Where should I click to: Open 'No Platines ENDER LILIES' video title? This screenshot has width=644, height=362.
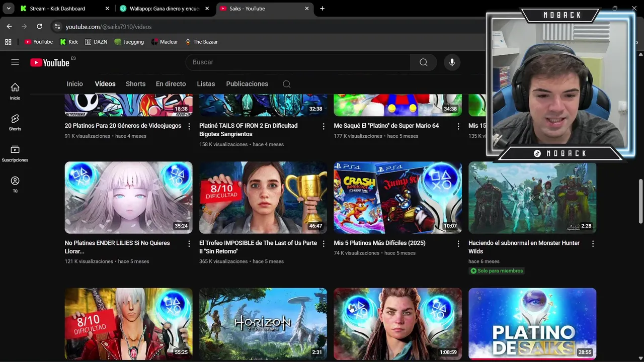(117, 247)
